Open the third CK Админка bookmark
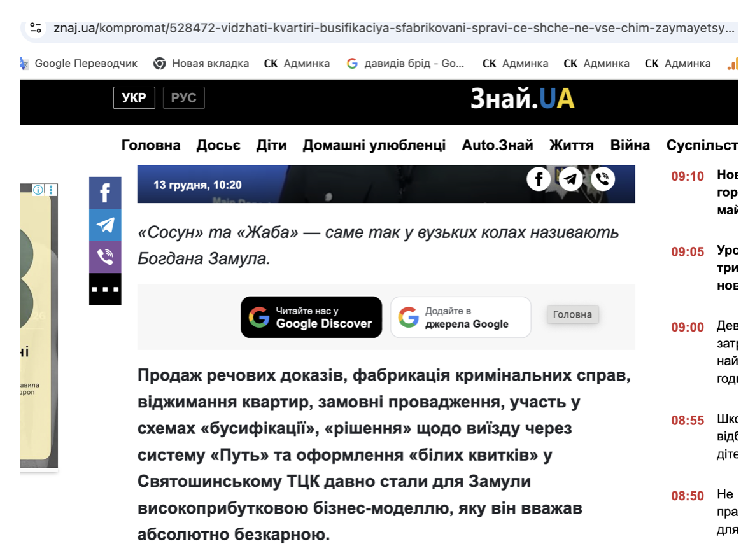The height and width of the screenshot is (560, 755). [596, 63]
